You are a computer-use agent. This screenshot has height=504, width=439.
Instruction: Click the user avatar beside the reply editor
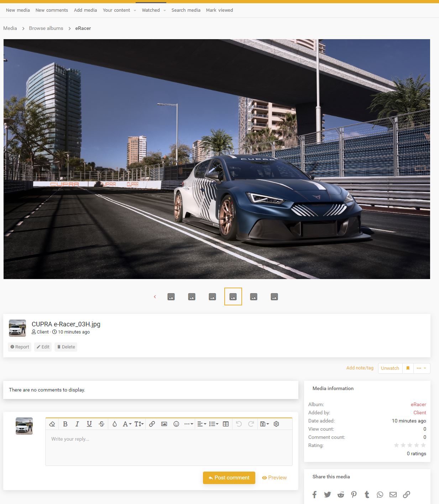point(24,426)
